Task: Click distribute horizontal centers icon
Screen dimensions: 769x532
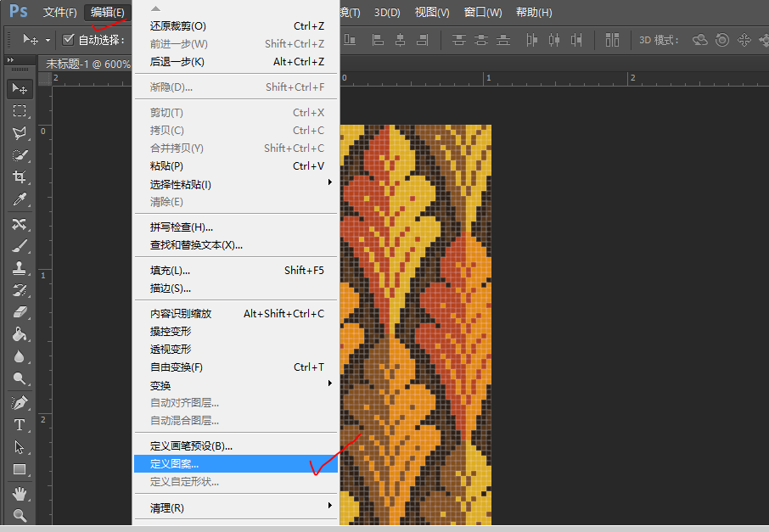Action: pos(554,40)
